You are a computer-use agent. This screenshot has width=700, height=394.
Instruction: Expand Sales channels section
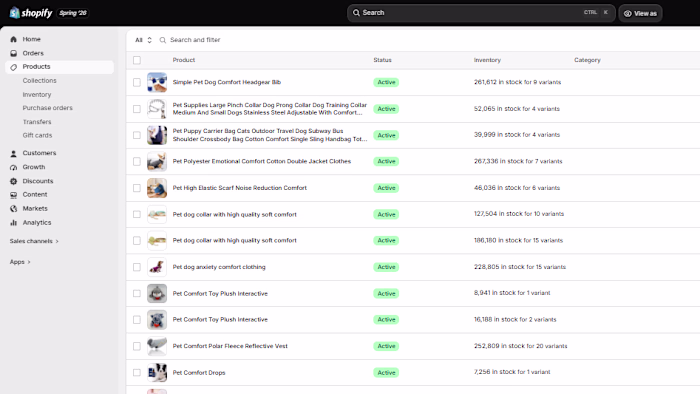(x=34, y=241)
